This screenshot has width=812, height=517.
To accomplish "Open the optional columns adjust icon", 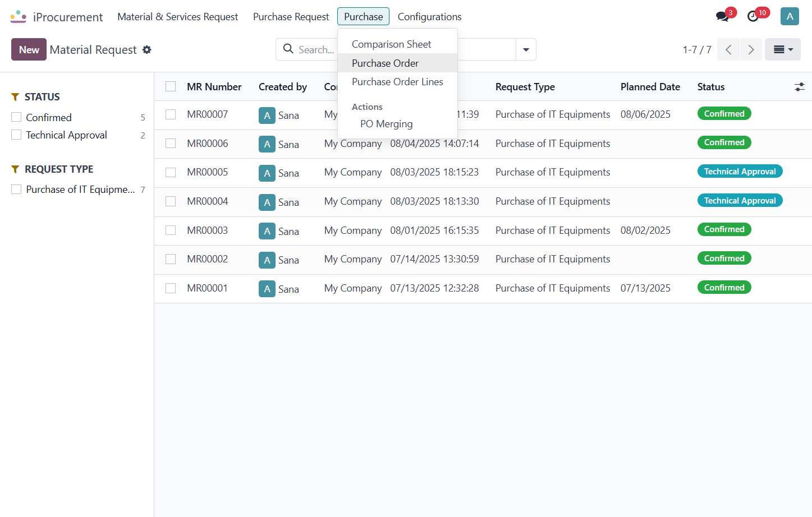I will 800,87.
